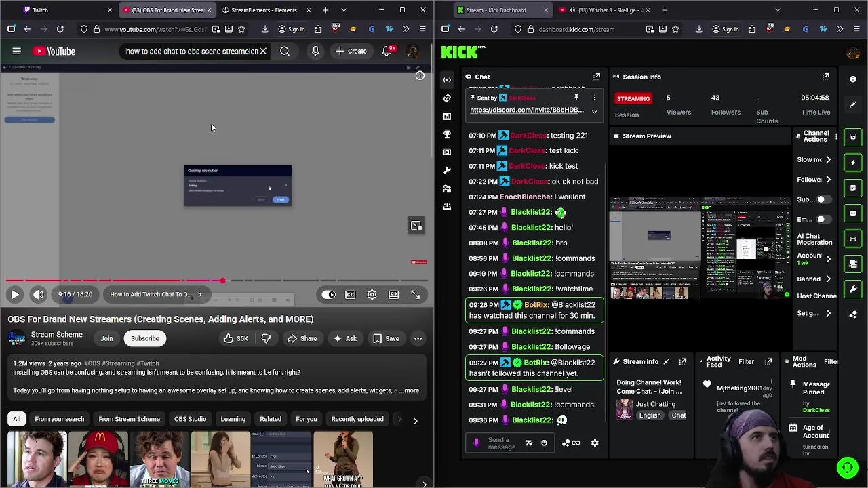Expand description with ...more
The image size is (868, 488).
409,390
